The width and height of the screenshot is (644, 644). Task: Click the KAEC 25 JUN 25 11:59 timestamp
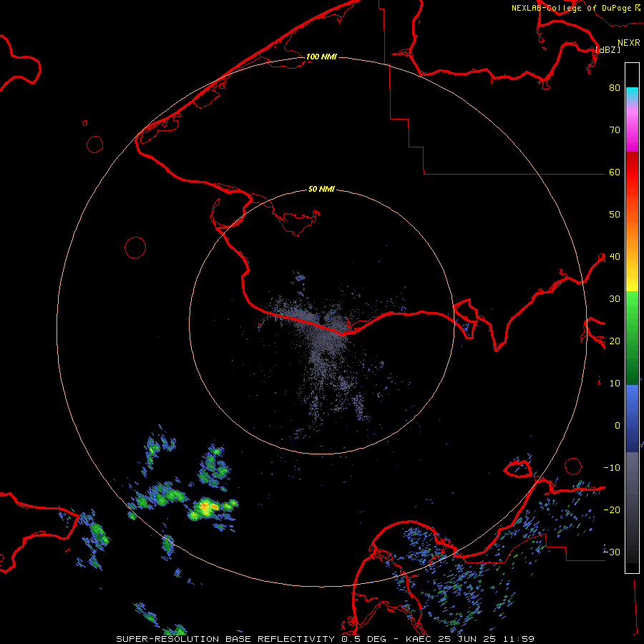coord(470,639)
